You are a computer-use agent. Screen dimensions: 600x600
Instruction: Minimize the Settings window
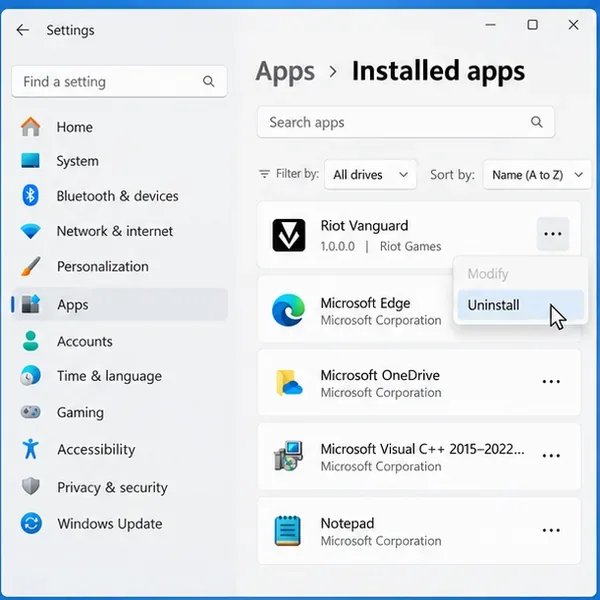[491, 25]
